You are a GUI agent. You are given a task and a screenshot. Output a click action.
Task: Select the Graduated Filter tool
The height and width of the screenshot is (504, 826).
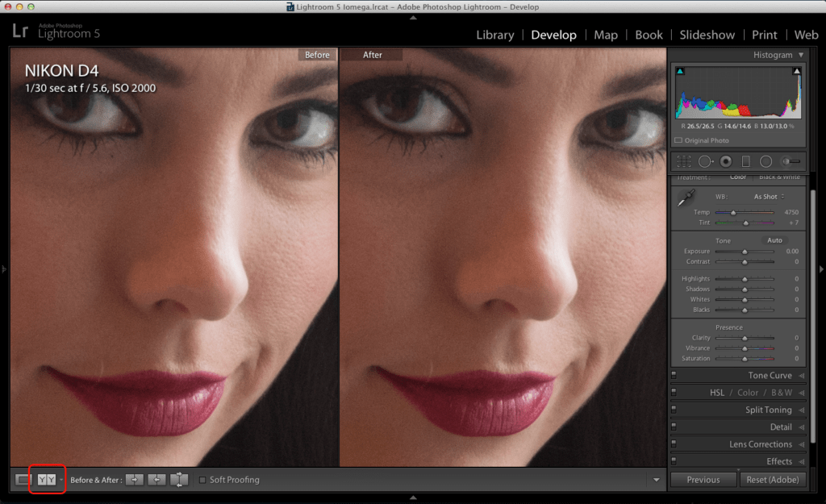[746, 161]
